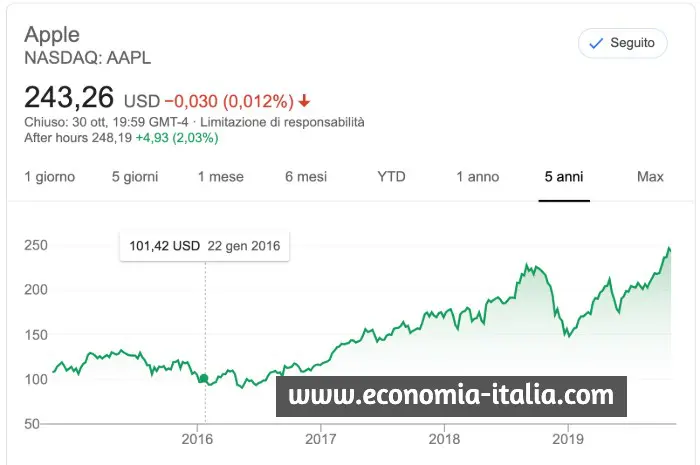This screenshot has width=700, height=465.
Task: Click the checkmark icon in Seguito
Action: pyautogui.click(x=596, y=44)
